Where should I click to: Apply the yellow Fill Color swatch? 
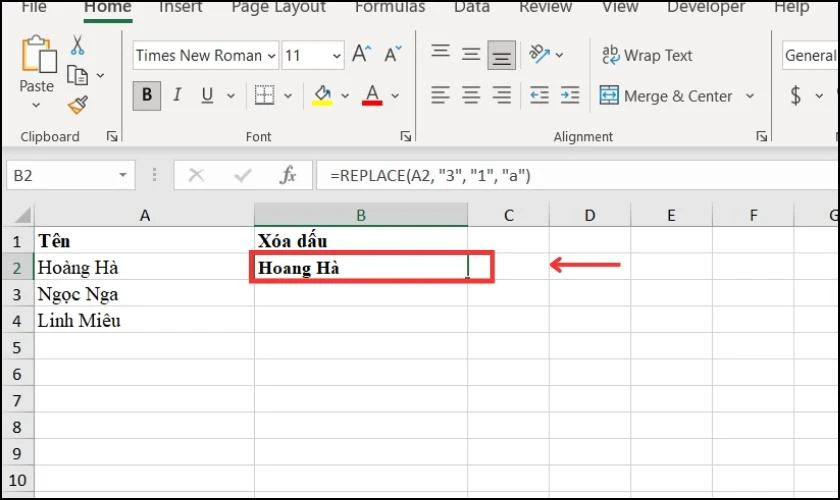click(x=322, y=95)
